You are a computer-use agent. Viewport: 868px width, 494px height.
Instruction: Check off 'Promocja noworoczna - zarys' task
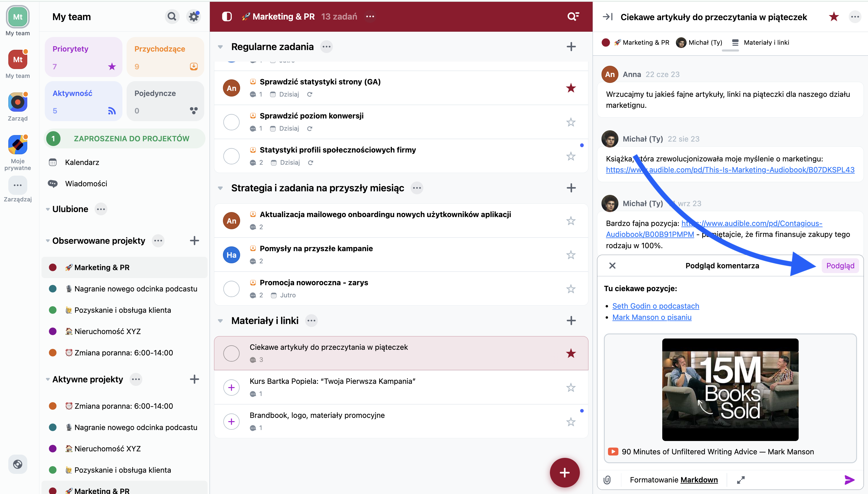[x=231, y=289]
